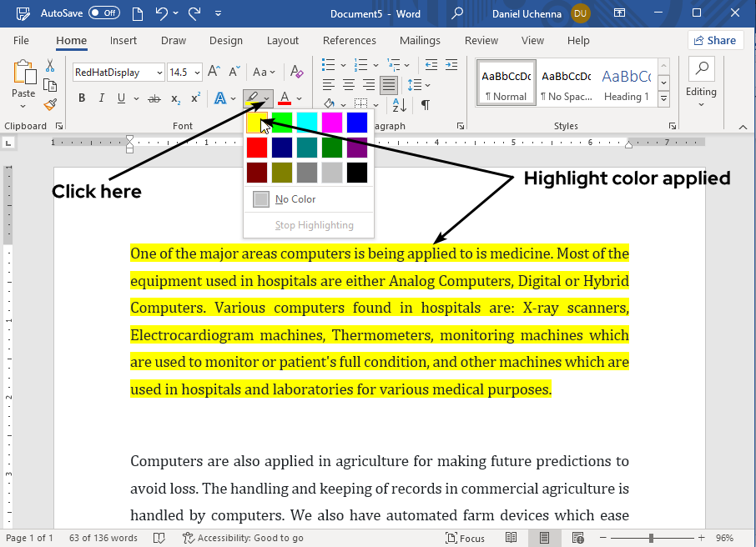
Task: Click the Heading 1 style thumbnail
Action: pos(627,84)
